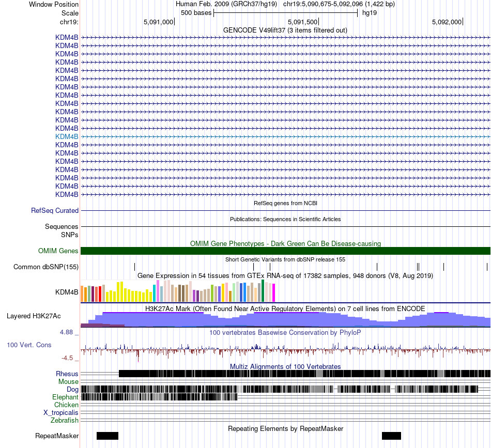This screenshot has width=491, height=448.
Task: Click the dark green OMIM gene bar
Action: click(285, 251)
